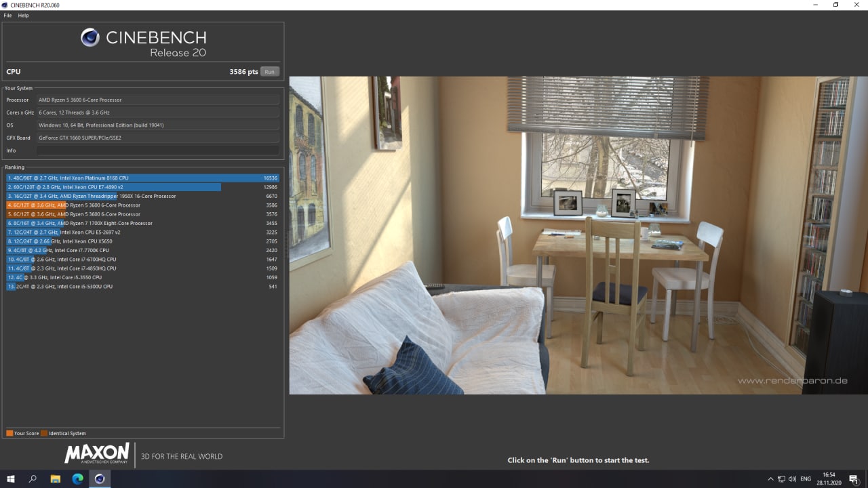Click the CPU score 3586 pts
The width and height of the screenshot is (868, 488).
pyautogui.click(x=243, y=72)
